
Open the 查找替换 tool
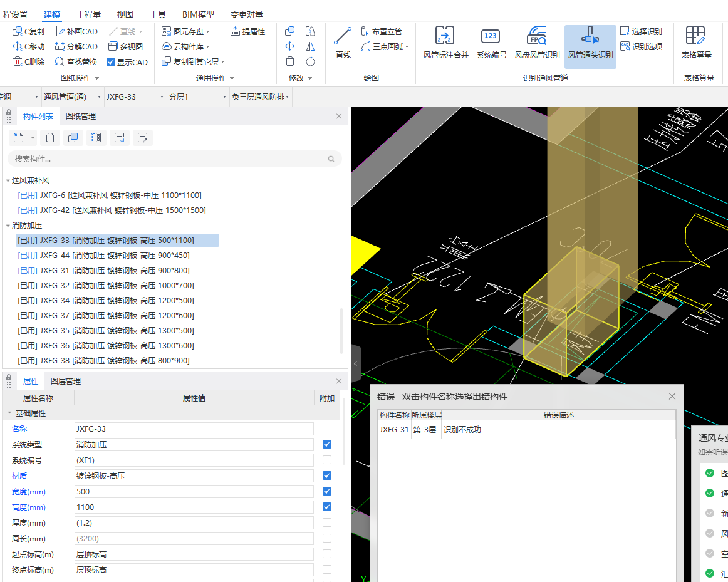[76, 62]
